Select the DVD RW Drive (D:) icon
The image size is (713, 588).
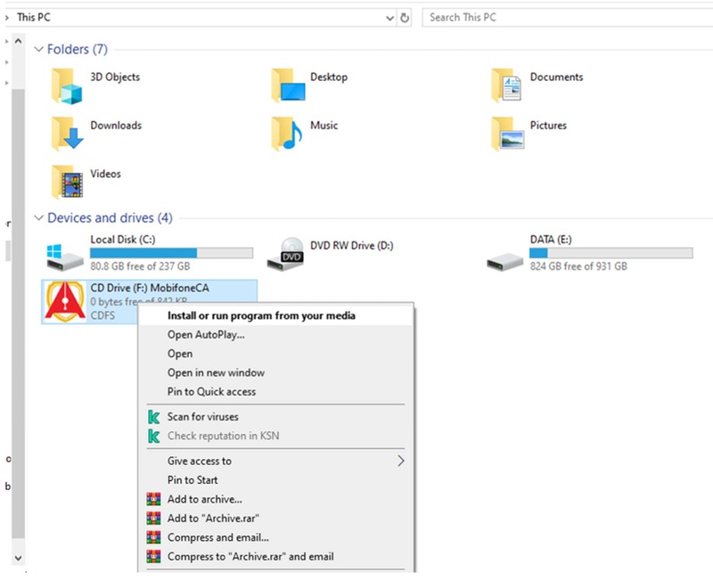[x=285, y=254]
